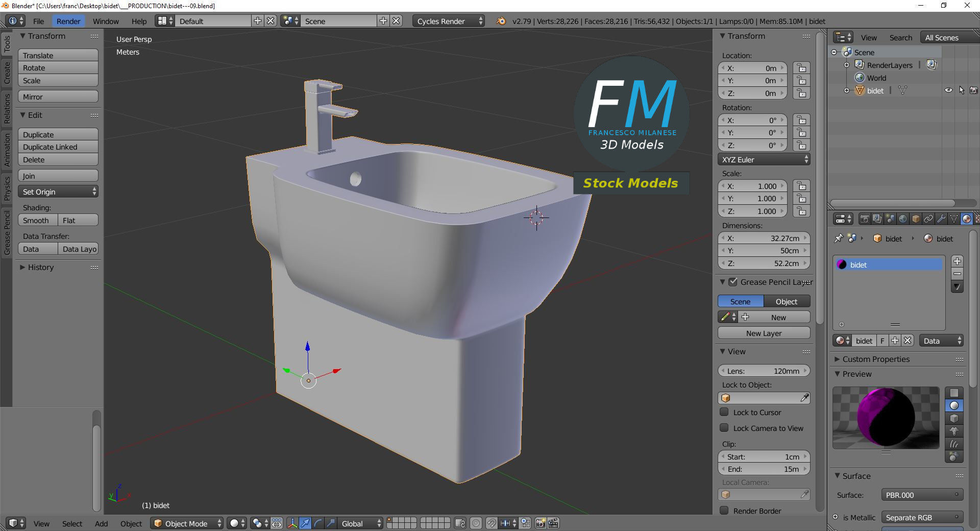Open the Object properties cube tab

[916, 219]
